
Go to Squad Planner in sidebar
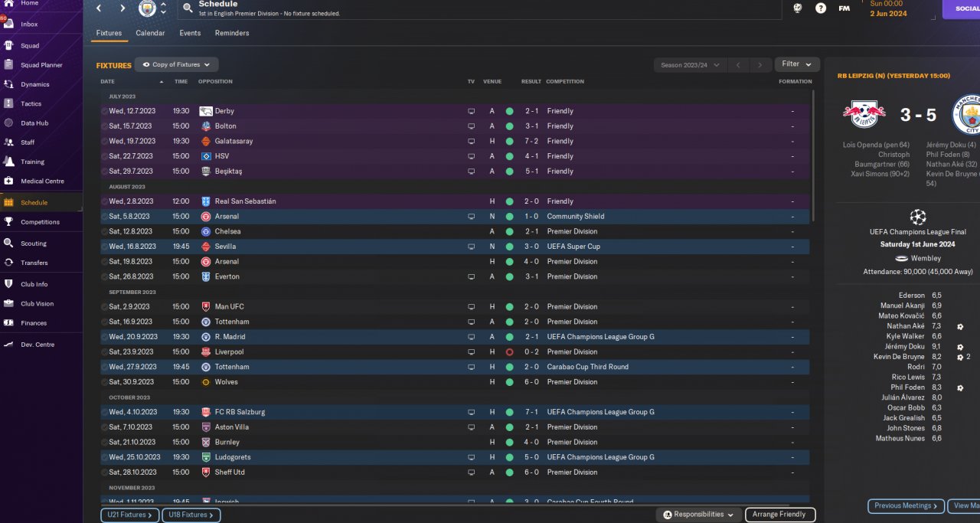click(x=41, y=65)
